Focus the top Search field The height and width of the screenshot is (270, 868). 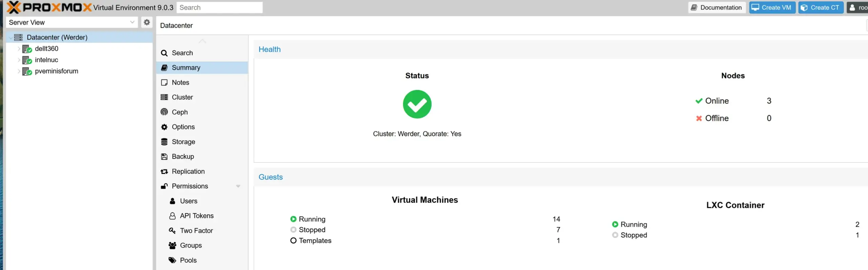219,7
